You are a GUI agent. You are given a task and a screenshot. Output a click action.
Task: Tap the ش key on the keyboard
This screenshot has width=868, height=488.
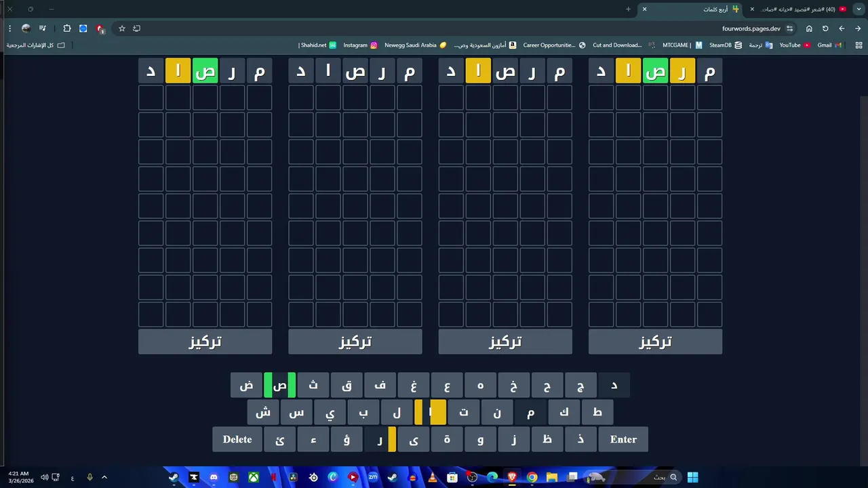click(x=263, y=412)
